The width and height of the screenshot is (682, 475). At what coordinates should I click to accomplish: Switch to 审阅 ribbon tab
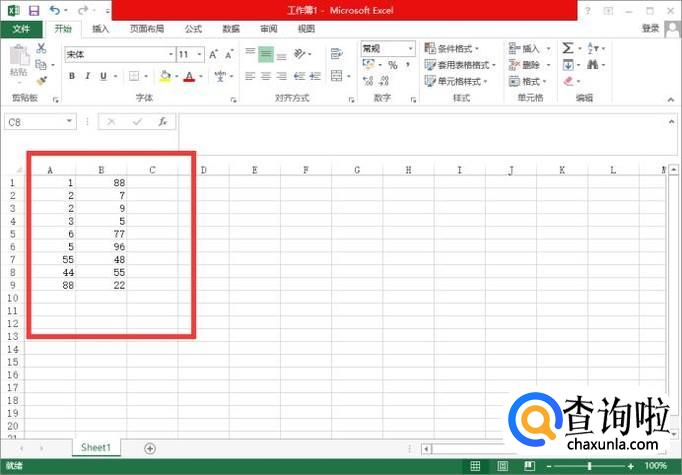point(269,29)
